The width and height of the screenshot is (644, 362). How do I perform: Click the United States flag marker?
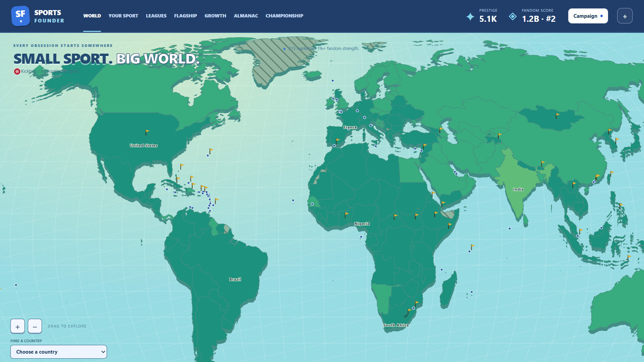click(x=147, y=132)
